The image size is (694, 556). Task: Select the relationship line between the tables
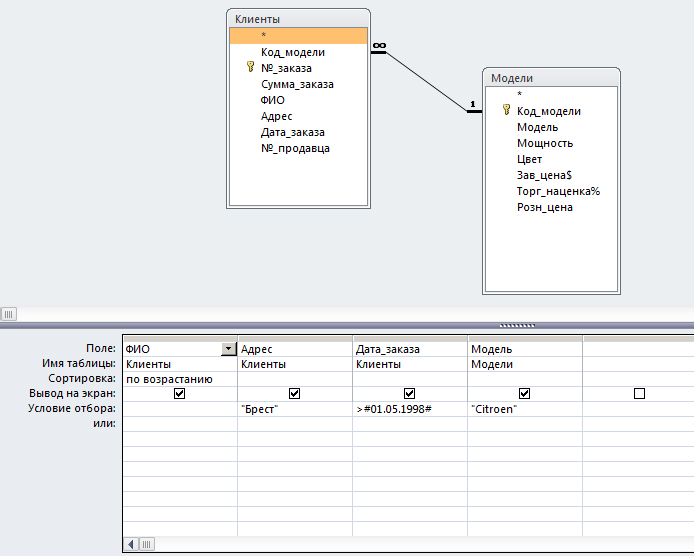tap(426, 81)
